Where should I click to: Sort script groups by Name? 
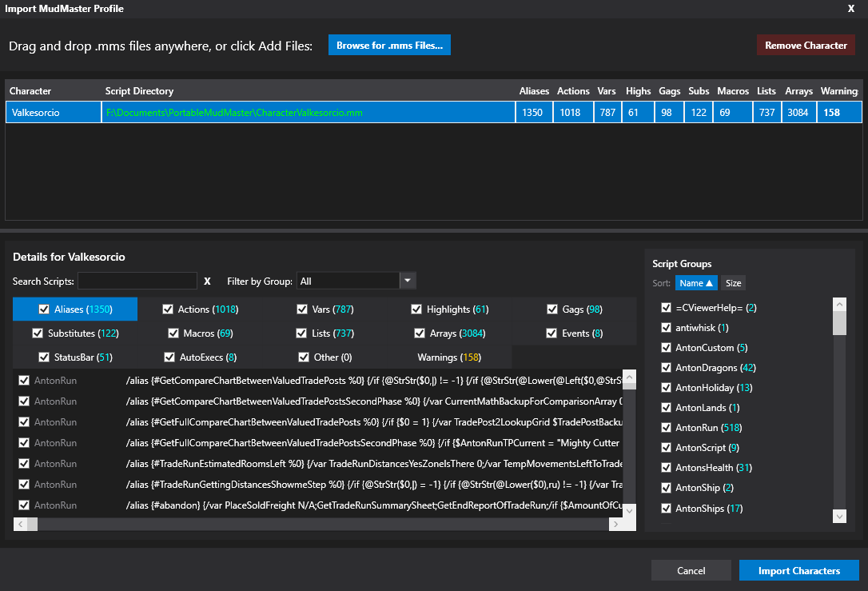tap(696, 283)
